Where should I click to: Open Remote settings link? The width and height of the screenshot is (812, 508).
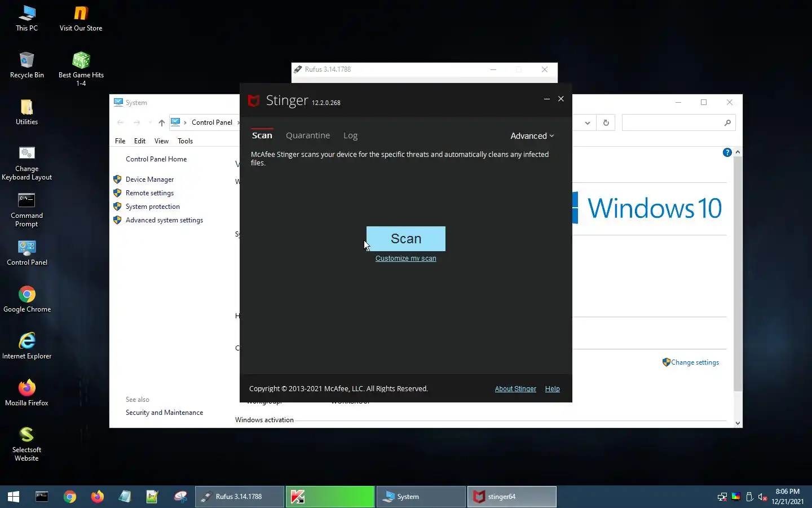click(149, 193)
